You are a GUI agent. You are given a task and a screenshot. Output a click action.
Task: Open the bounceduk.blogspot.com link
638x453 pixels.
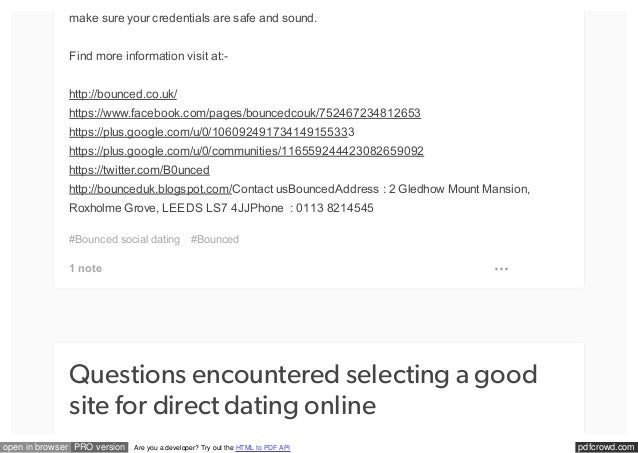coord(151,189)
